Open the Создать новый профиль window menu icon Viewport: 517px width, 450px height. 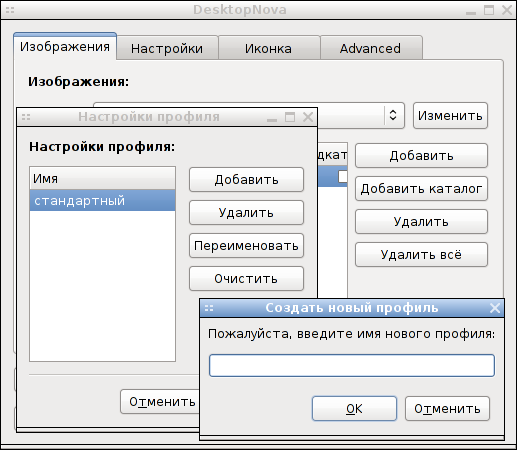click(x=209, y=308)
